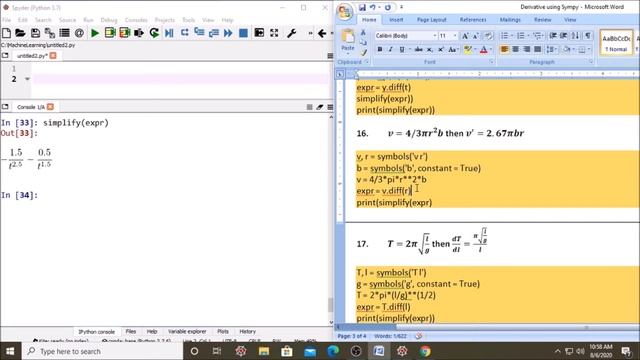The image size is (640, 360).
Task: Open the Spyder Debug menu
Action: point(109,20)
